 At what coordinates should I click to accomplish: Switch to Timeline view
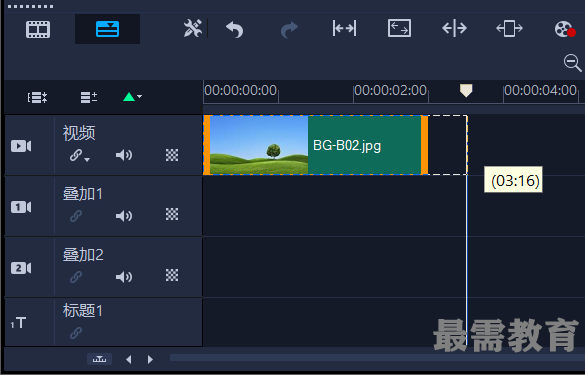tap(107, 29)
